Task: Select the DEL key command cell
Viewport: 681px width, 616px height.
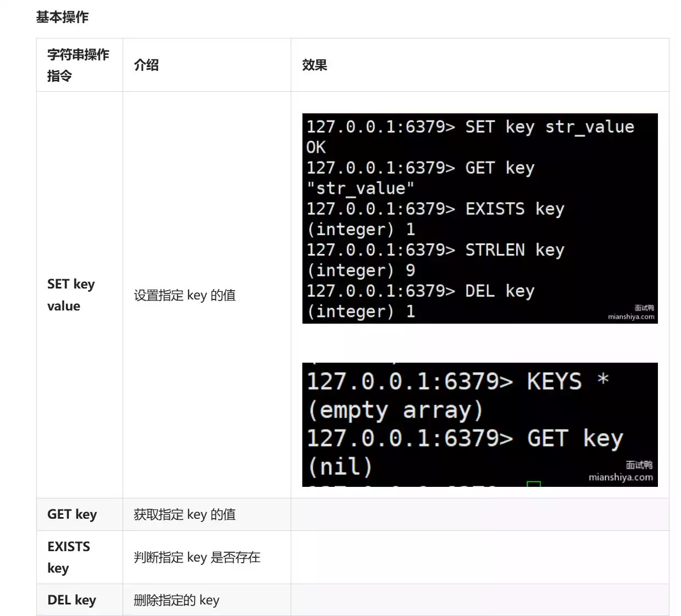Action: [x=71, y=600]
